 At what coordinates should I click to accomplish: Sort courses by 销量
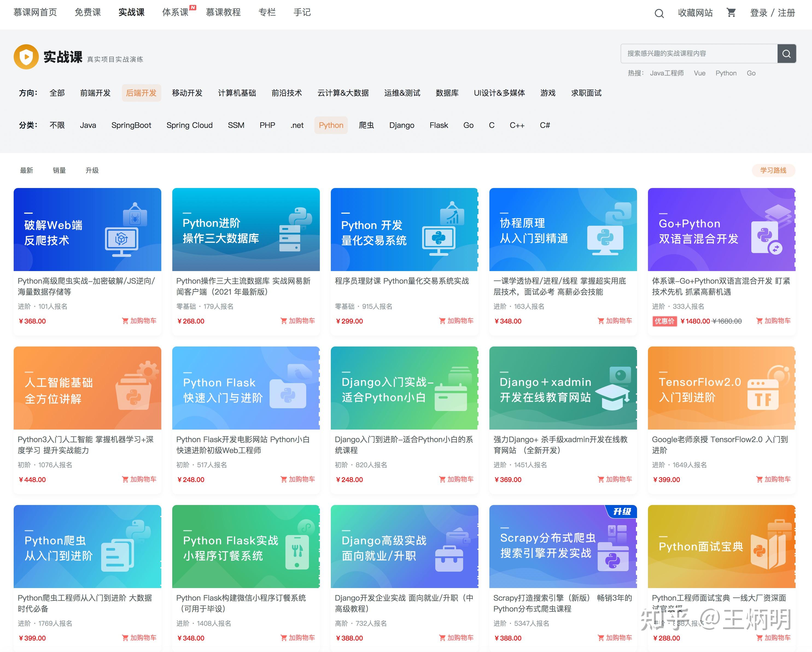point(59,171)
